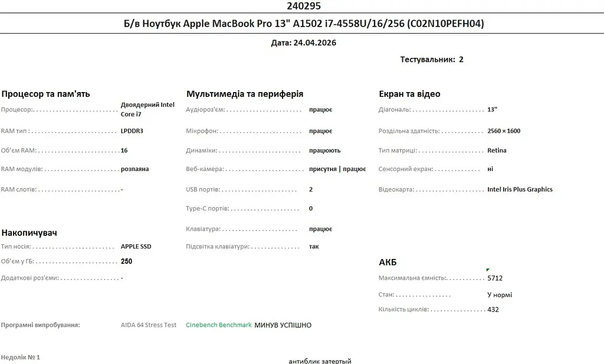Click the value 'розпаяна'
Image resolution: width=604 pixels, height=364 pixels.
coord(135,169)
